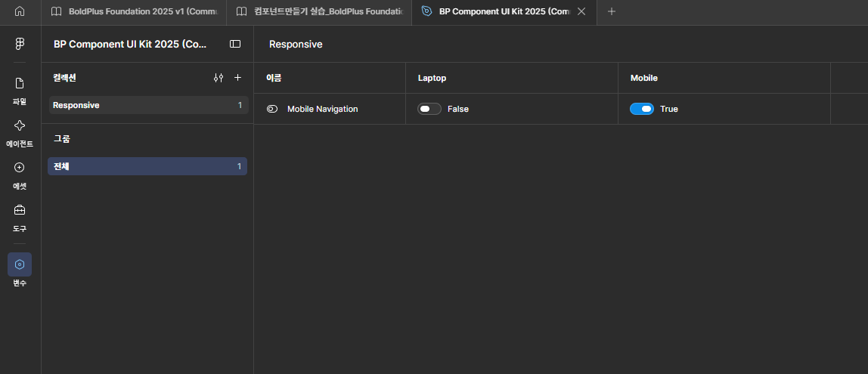The width and height of the screenshot is (868, 374).
Task: Select the 변수 (Variables) sidebar icon
Action: coord(20,264)
